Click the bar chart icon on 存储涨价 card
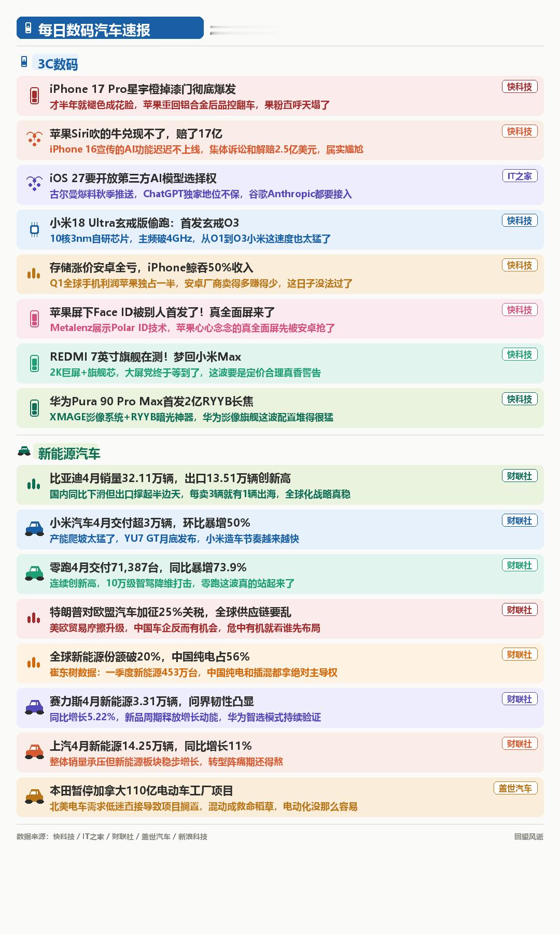560x934 pixels. pos(34,273)
